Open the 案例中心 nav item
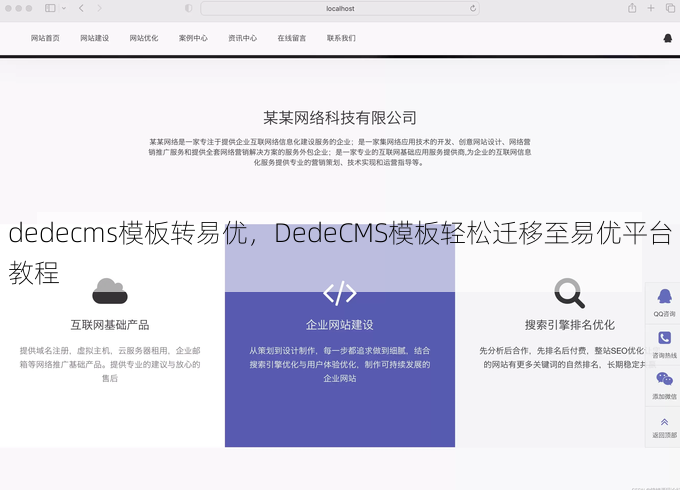 click(x=193, y=38)
